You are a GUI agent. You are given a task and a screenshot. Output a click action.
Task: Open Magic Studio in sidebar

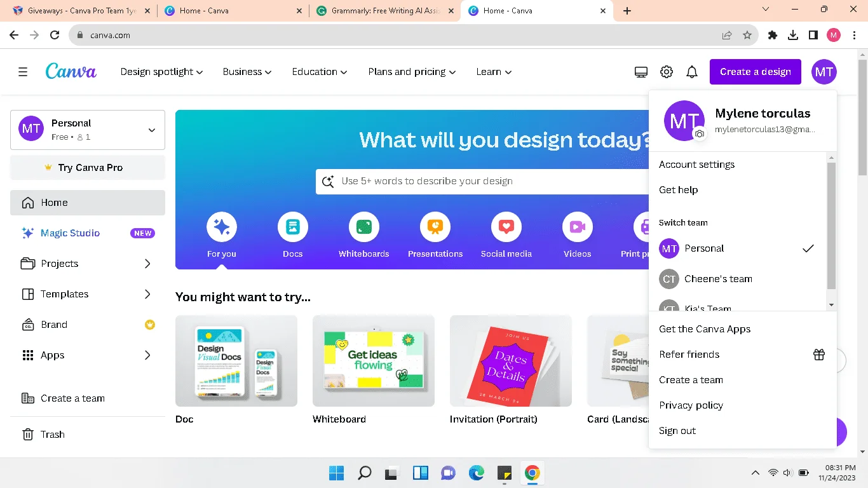point(88,233)
